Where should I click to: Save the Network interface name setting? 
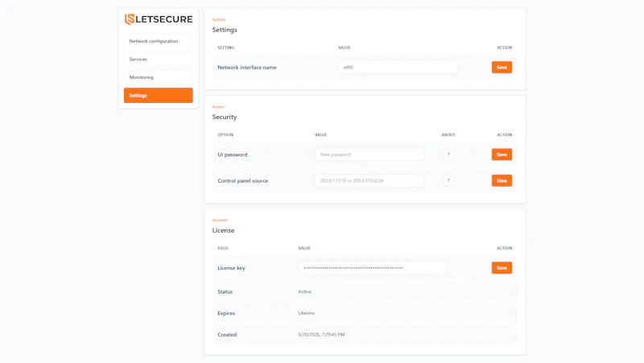(502, 68)
